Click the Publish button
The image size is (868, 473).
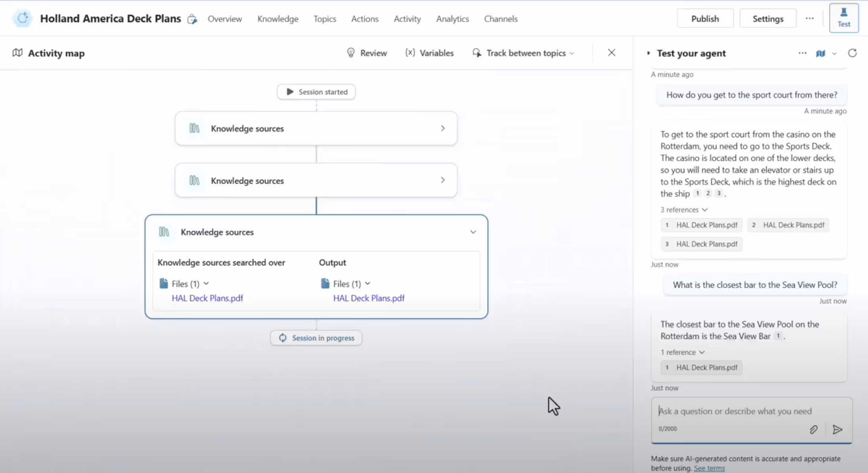point(705,18)
